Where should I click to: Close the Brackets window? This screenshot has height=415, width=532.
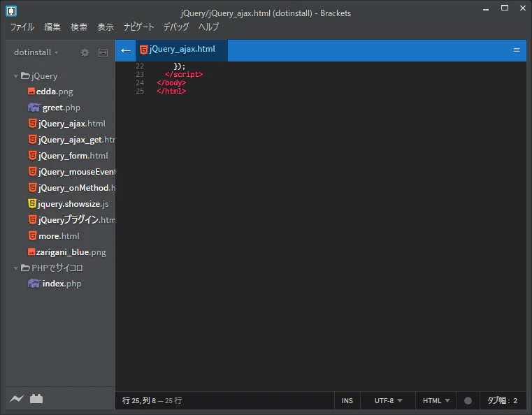tap(523, 8)
